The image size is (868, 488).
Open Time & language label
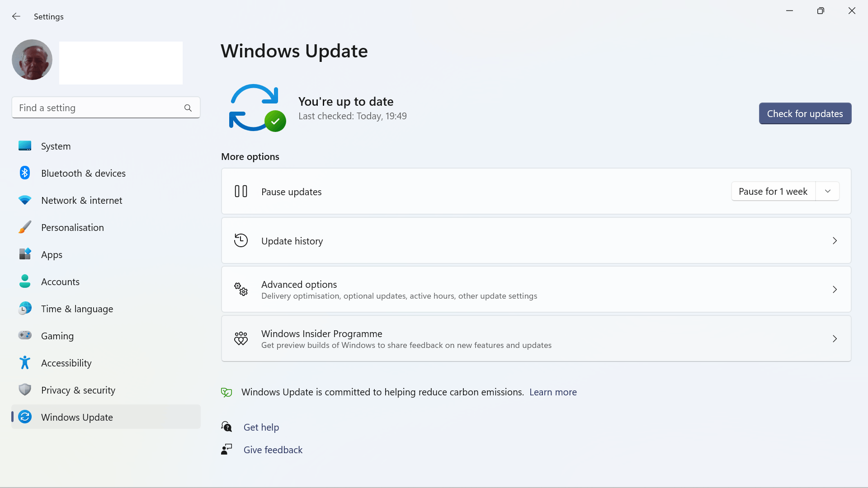[x=77, y=309]
